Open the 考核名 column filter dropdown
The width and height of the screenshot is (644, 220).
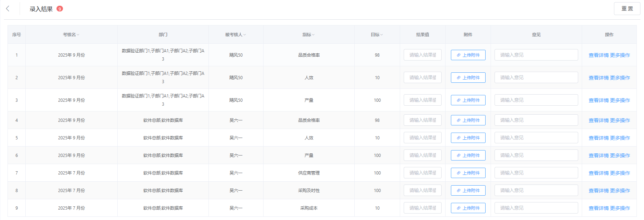[x=78, y=35]
